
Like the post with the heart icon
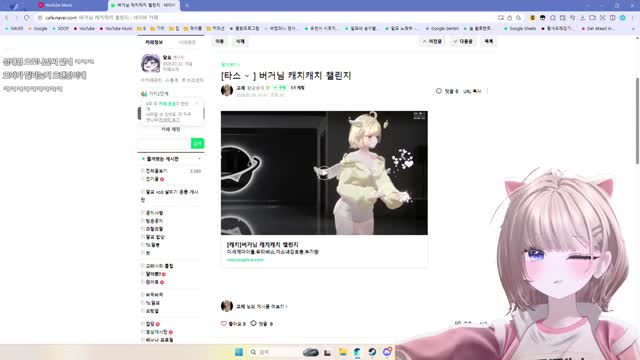click(x=224, y=323)
